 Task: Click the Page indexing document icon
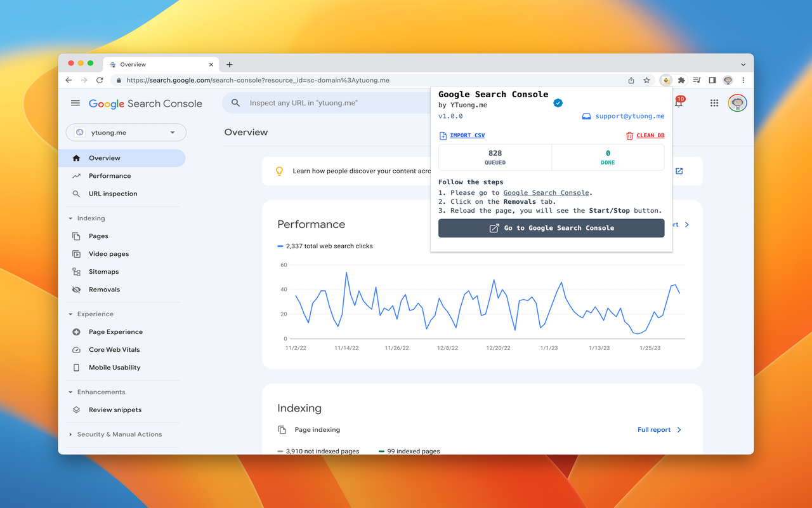(x=282, y=430)
